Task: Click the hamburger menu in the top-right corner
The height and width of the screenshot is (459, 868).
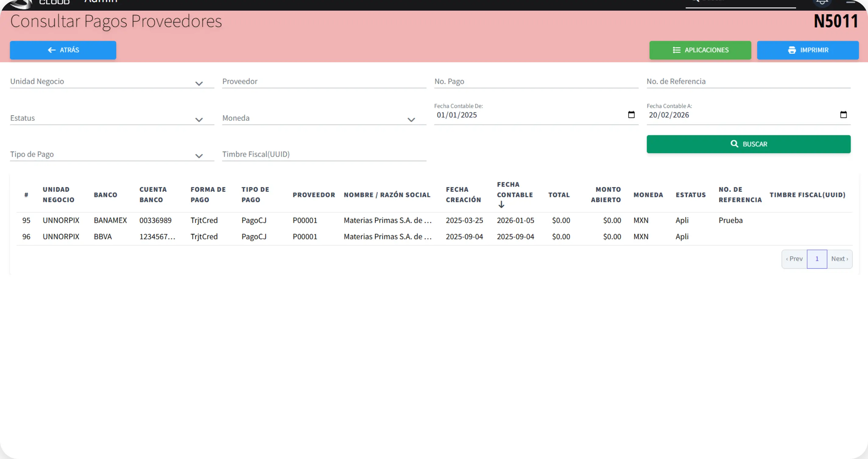Action: 851,2
